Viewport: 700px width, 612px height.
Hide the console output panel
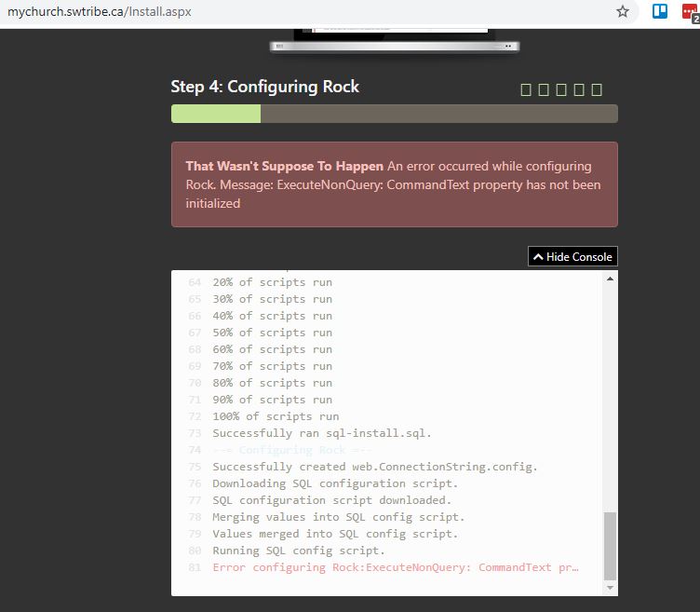[572, 256]
